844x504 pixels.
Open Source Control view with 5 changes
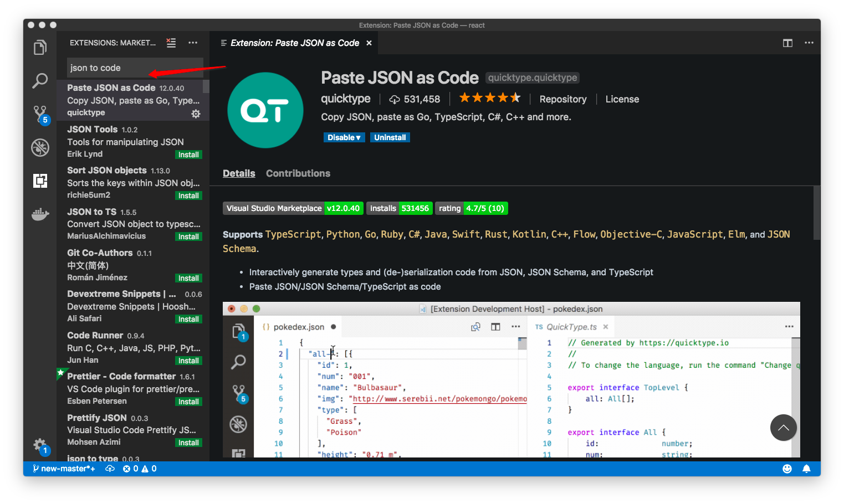40,115
